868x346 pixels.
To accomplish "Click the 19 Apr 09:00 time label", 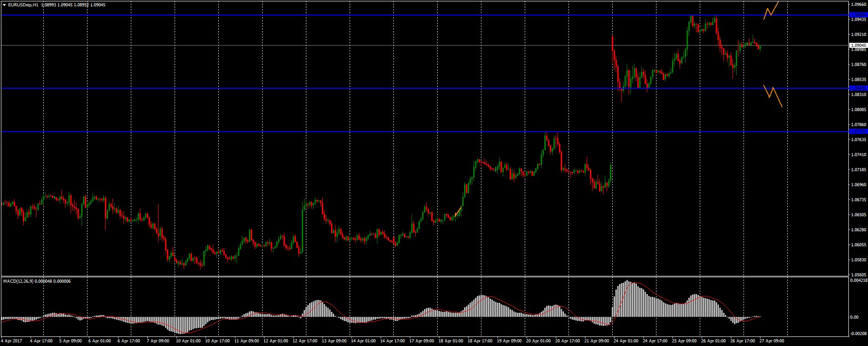I will 509,341.
